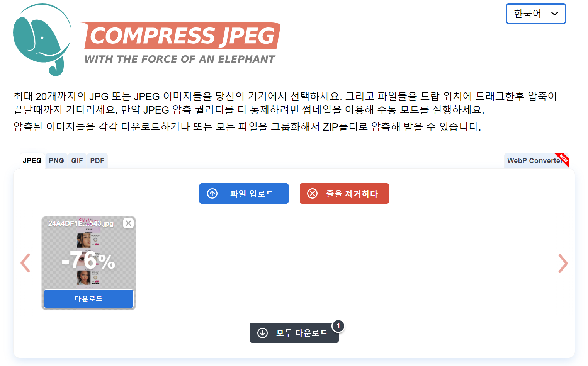Click the red NEW ribbon badge
Screen dimensions: 588x366
coord(563,159)
